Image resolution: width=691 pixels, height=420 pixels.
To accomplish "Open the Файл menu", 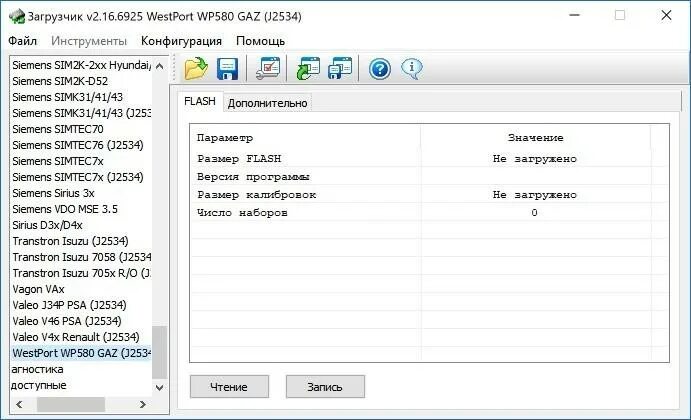I will click(x=22, y=41).
